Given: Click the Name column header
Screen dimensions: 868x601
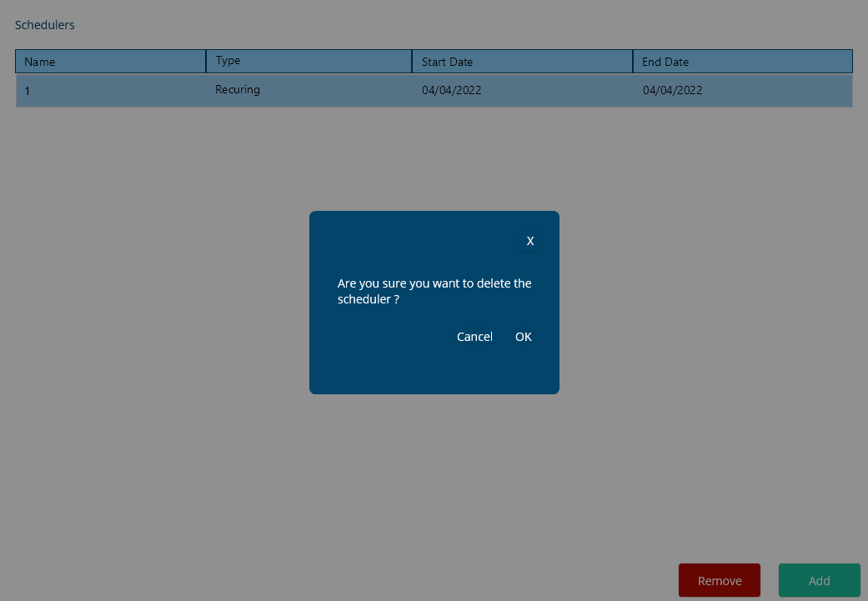Looking at the screenshot, I should coord(110,62).
